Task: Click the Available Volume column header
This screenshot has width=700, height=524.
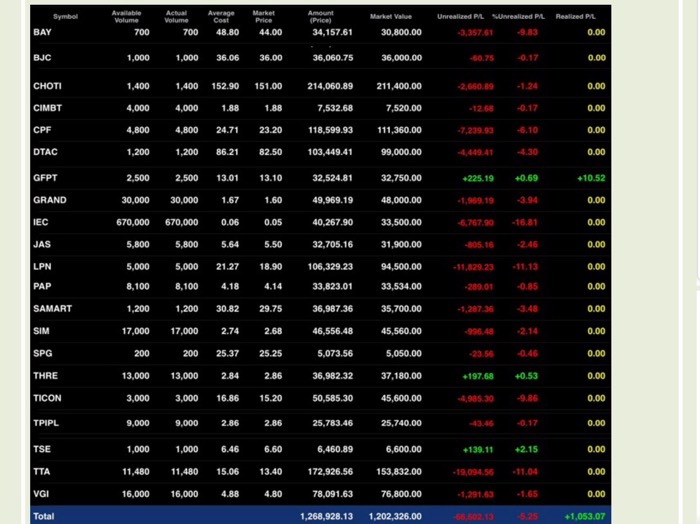Action: pyautogui.click(x=126, y=17)
